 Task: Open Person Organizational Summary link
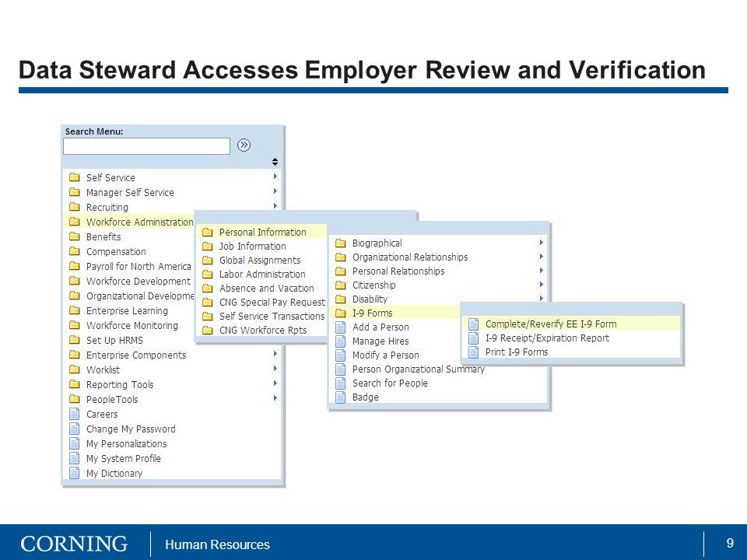[x=419, y=369]
